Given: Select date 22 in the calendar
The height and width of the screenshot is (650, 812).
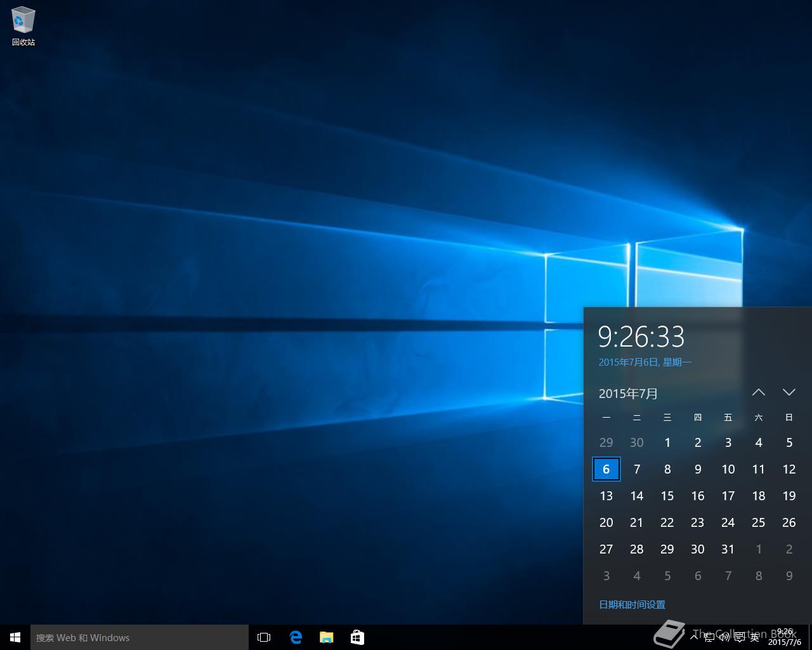Looking at the screenshot, I should [x=667, y=522].
